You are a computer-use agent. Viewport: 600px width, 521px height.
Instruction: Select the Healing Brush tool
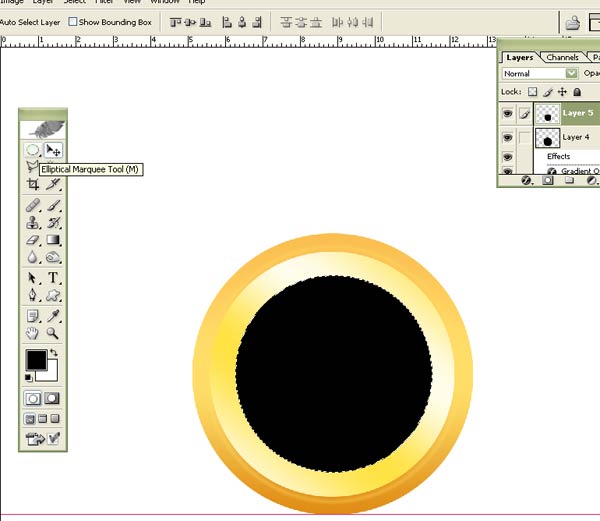(33, 205)
